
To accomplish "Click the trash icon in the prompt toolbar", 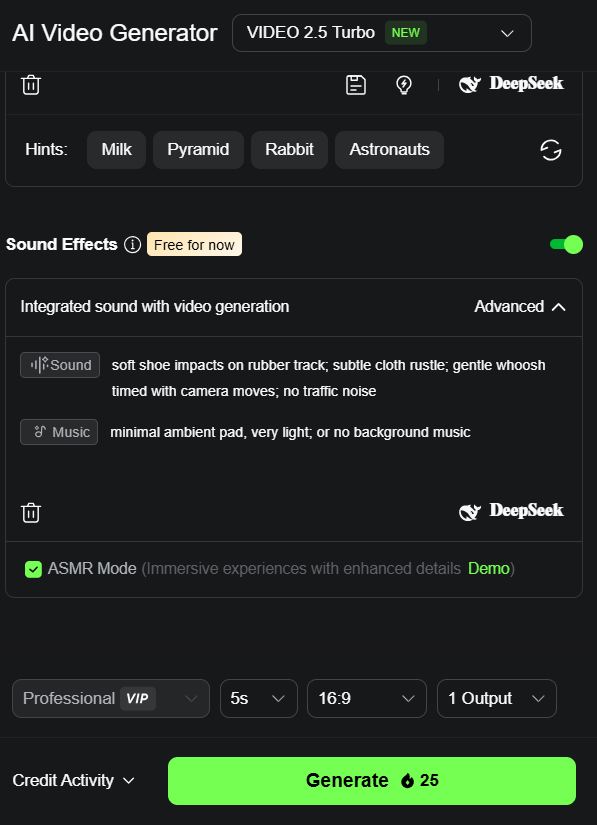I will point(31,85).
